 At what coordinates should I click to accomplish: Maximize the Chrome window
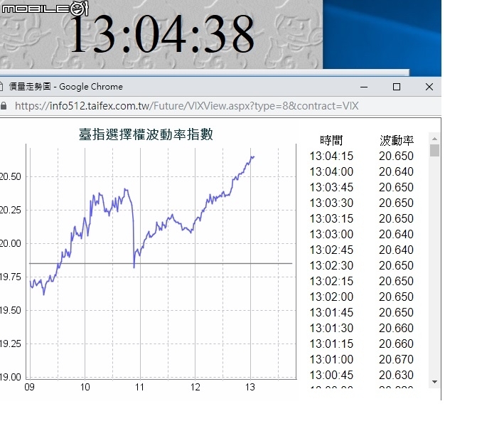pos(397,87)
